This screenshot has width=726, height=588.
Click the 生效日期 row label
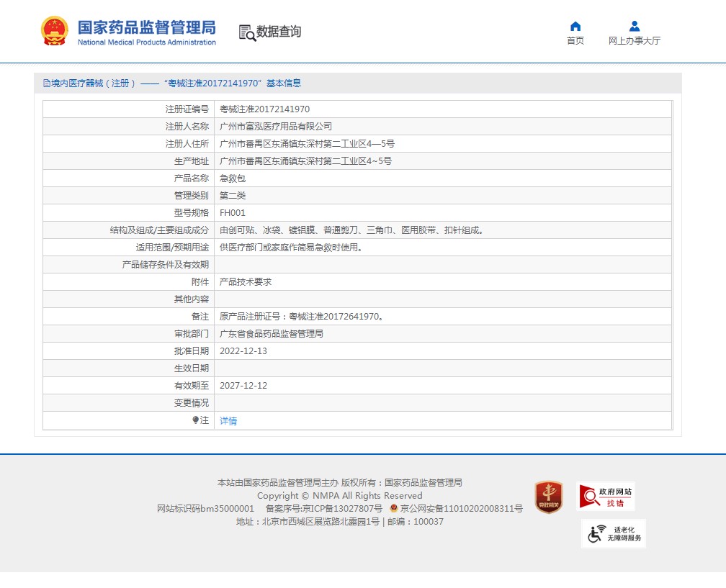pos(192,368)
